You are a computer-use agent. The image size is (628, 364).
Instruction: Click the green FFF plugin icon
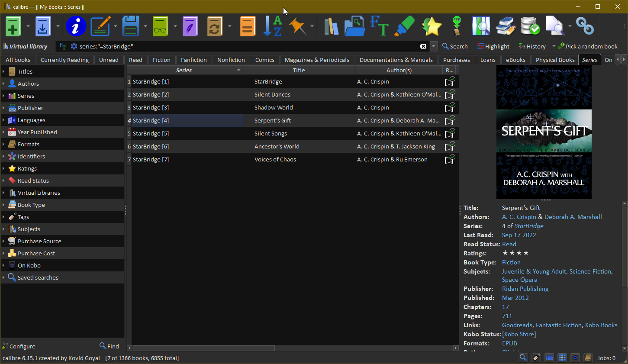point(456,26)
